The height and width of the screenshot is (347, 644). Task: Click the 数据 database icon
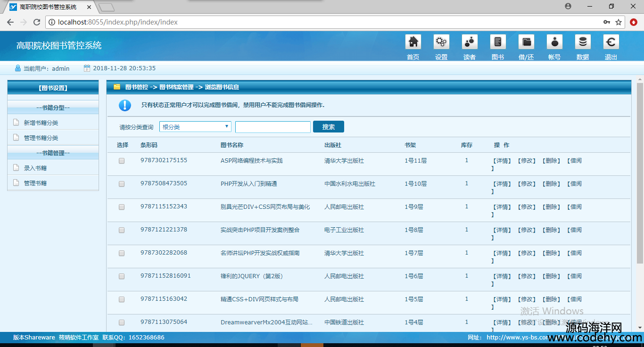coord(583,42)
